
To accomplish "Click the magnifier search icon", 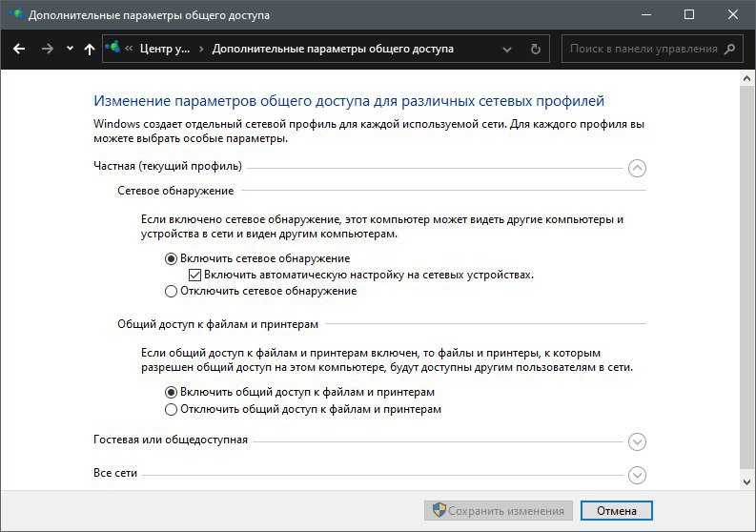I will pyautogui.click(x=730, y=49).
